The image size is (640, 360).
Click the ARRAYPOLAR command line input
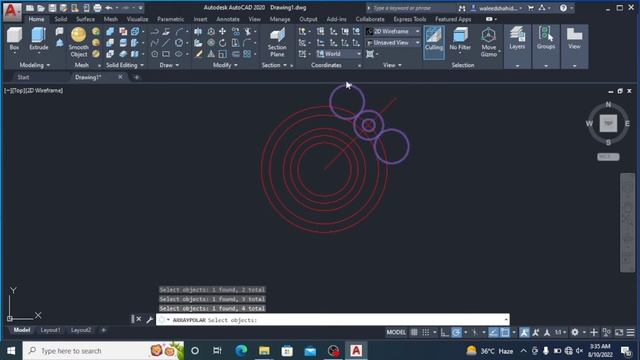(x=333, y=320)
